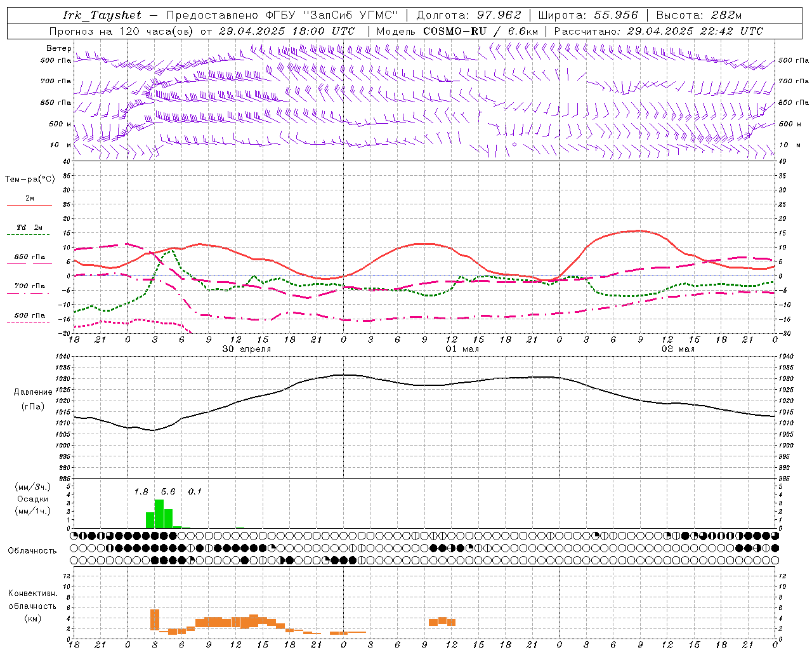Click the 40 value on the left temperature axis
Image resolution: width=812 pixels, height=650 pixels.
pyautogui.click(x=68, y=161)
